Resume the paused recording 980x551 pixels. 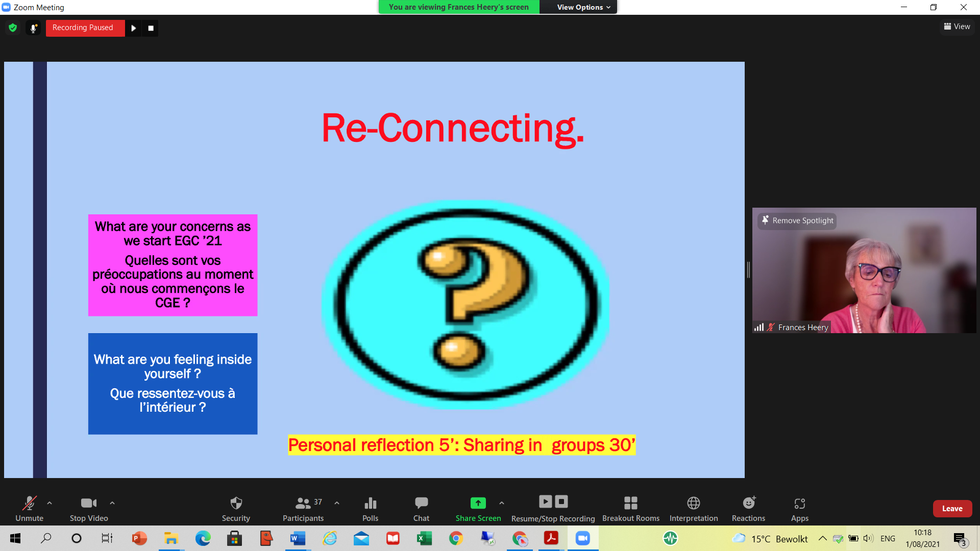click(133, 28)
